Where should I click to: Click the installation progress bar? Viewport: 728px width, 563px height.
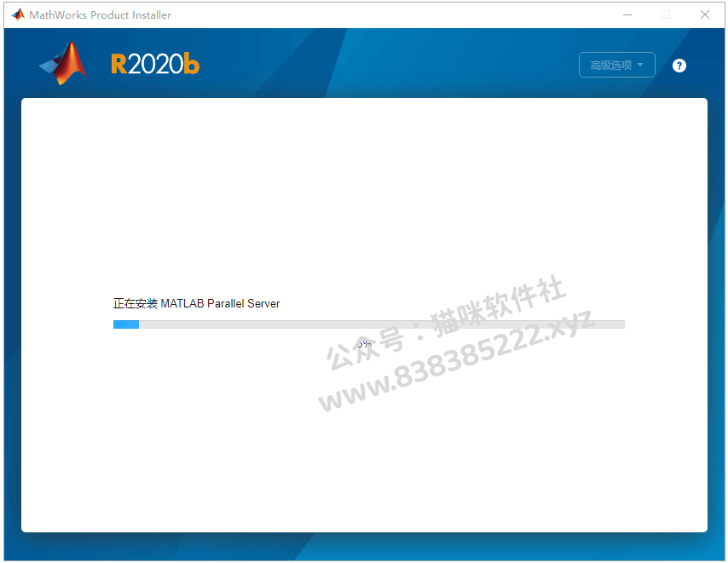(368, 325)
